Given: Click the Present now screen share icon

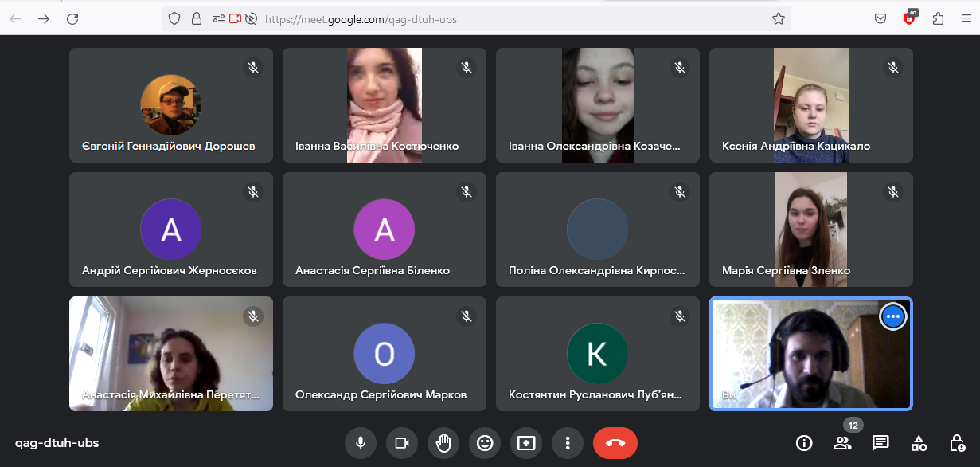Looking at the screenshot, I should tap(526, 443).
